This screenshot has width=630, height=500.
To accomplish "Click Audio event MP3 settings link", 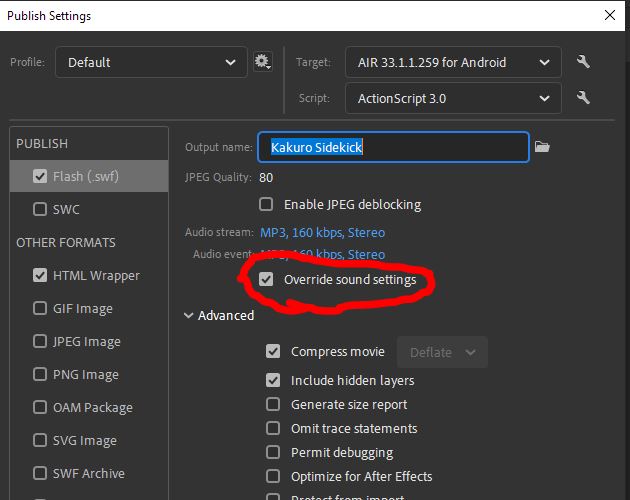I will [x=323, y=254].
